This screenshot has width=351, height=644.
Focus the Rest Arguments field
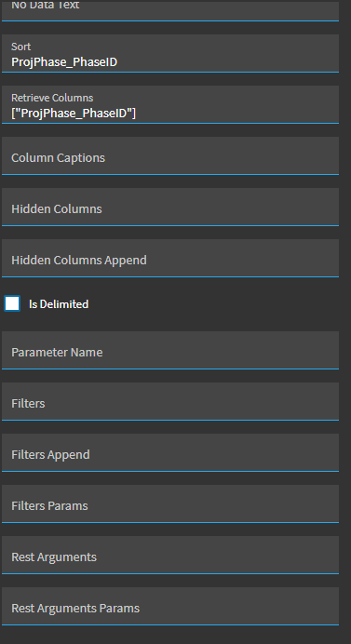click(x=170, y=555)
